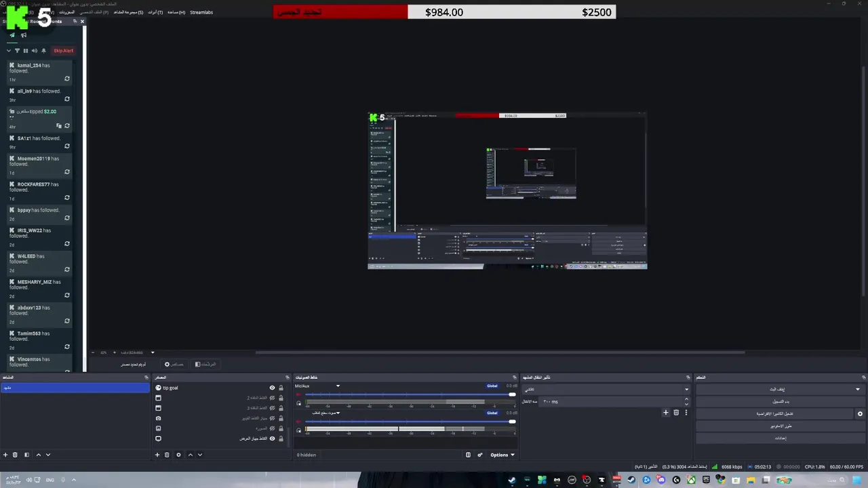
Task: Add a new source with the plus icon
Action: pos(157,455)
